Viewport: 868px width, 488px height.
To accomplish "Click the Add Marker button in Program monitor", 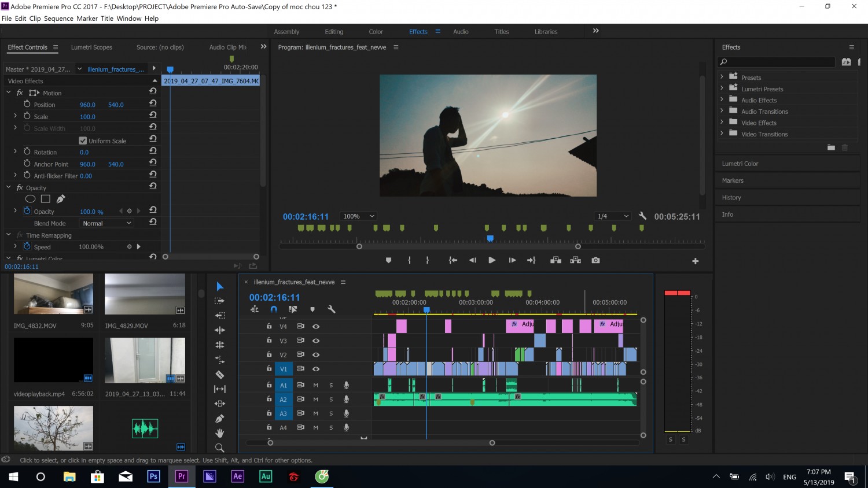I will click(x=388, y=260).
